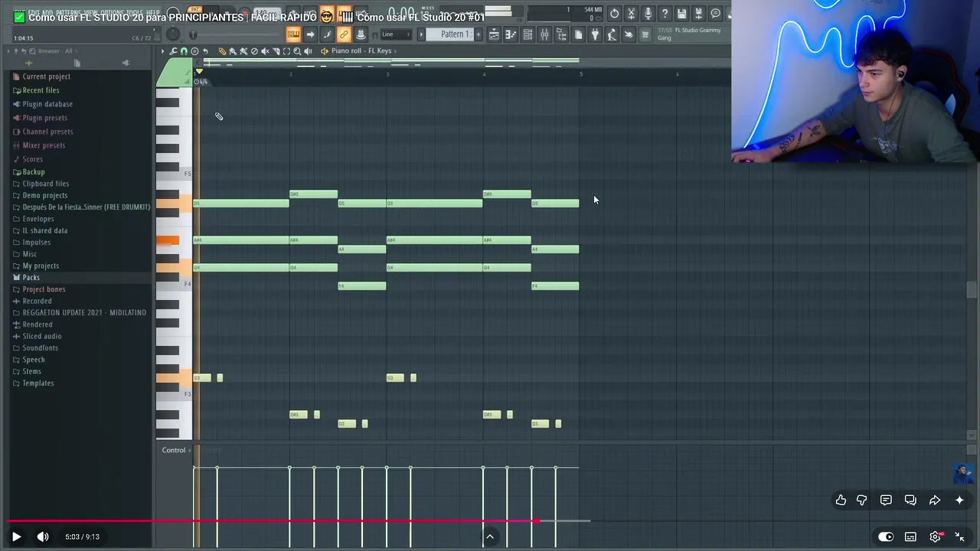Click the scissors one-click recording icon

coord(631,13)
